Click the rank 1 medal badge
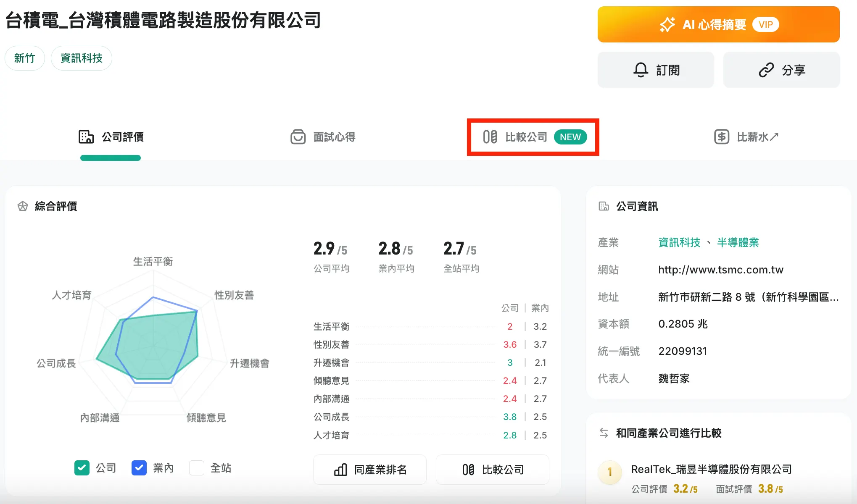The width and height of the screenshot is (857, 504). [x=610, y=472]
